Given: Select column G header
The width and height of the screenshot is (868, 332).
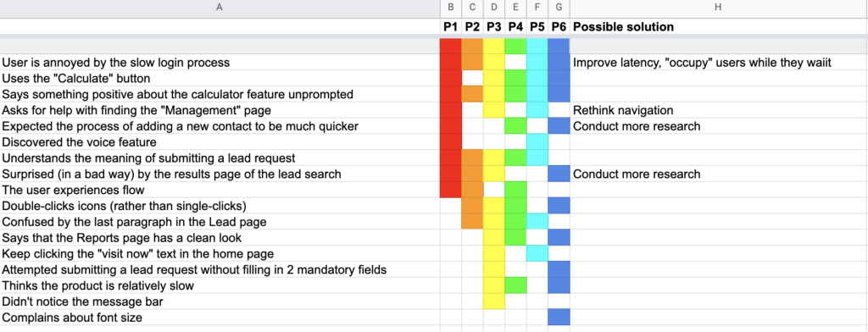Looking at the screenshot, I should pyautogui.click(x=559, y=8).
